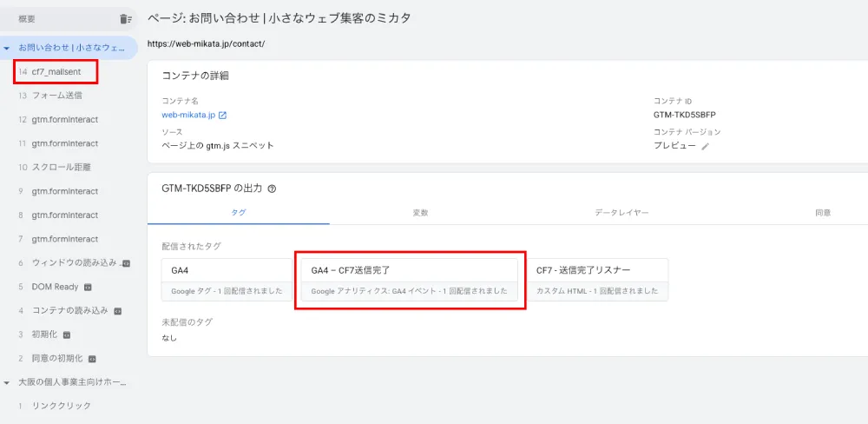Click the code badge icon beside 同意の初期化

(x=93, y=359)
